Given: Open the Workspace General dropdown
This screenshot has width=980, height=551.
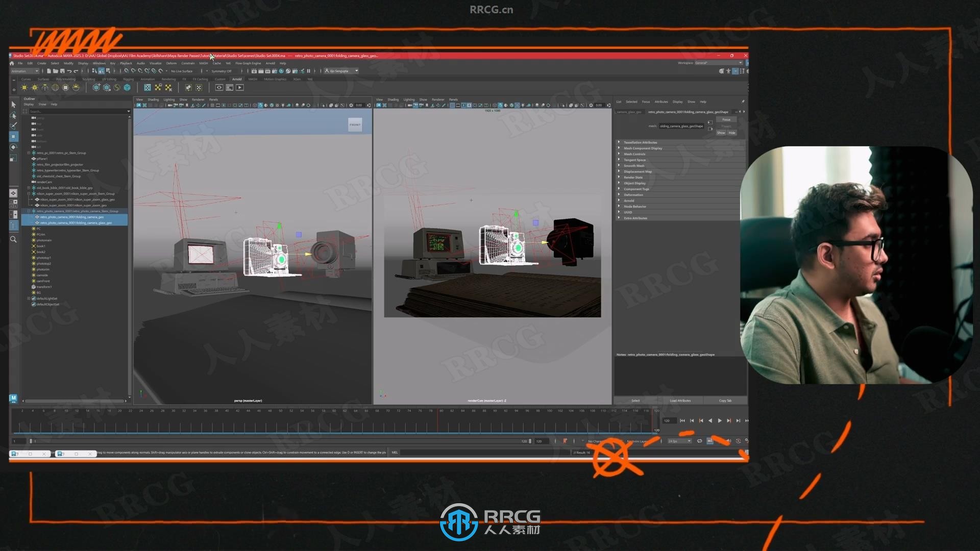Looking at the screenshot, I should (x=718, y=63).
